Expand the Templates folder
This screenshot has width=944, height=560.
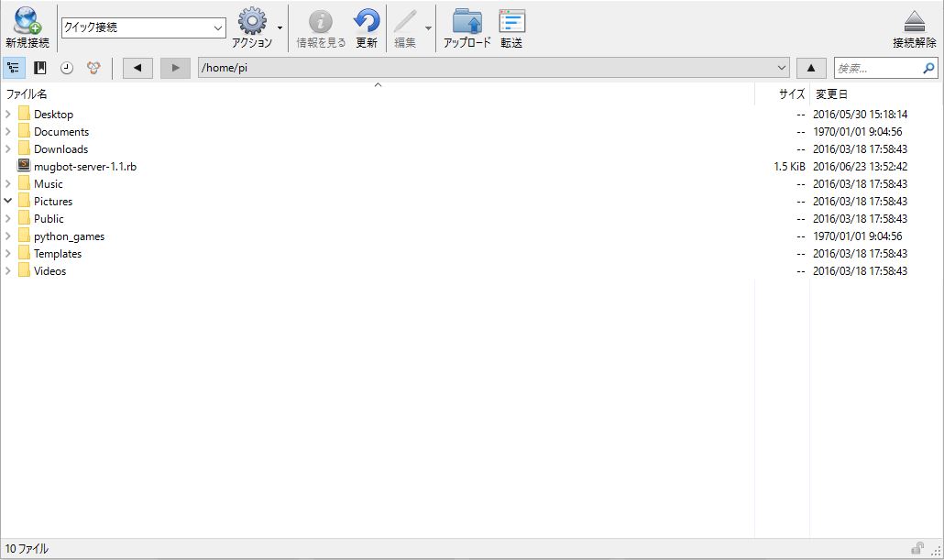click(x=8, y=254)
